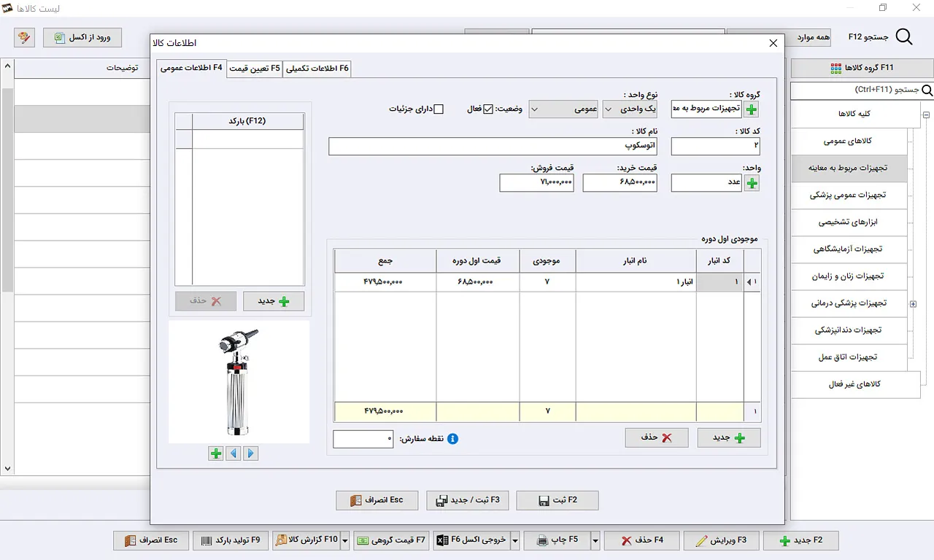Enable the دارای جزئیات checkbox

439,109
